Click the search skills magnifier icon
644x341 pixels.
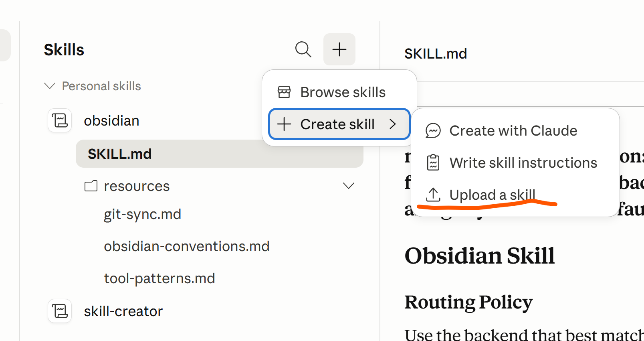click(x=303, y=49)
